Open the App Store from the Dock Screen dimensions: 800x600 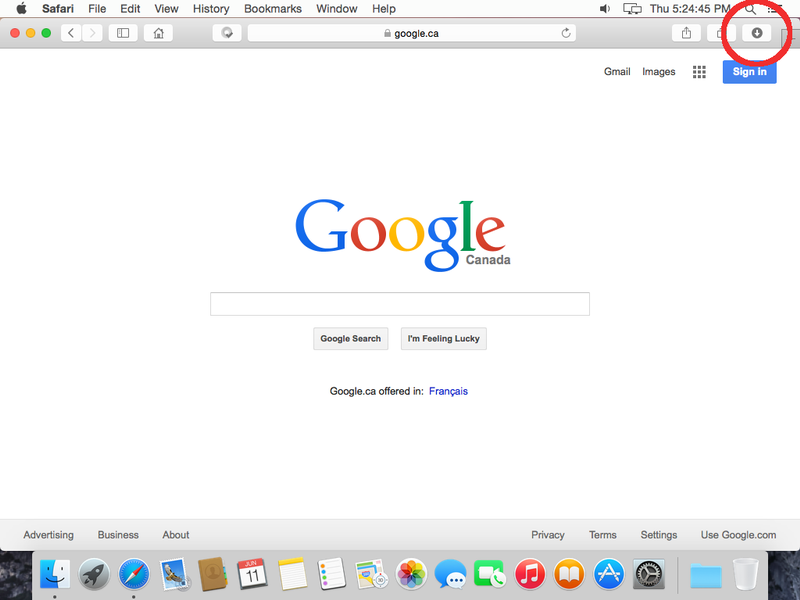click(609, 573)
